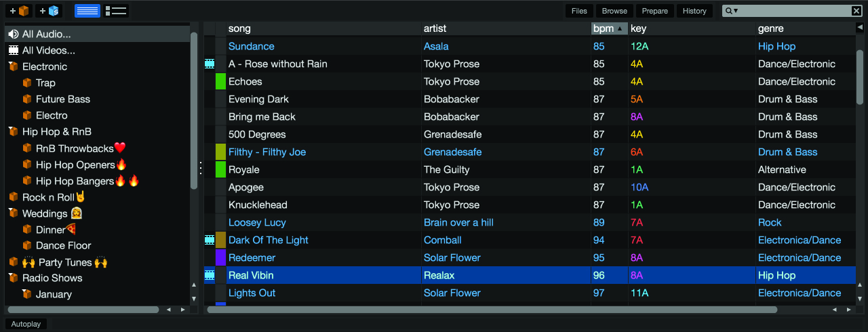Switch to simple list library view

point(87,11)
